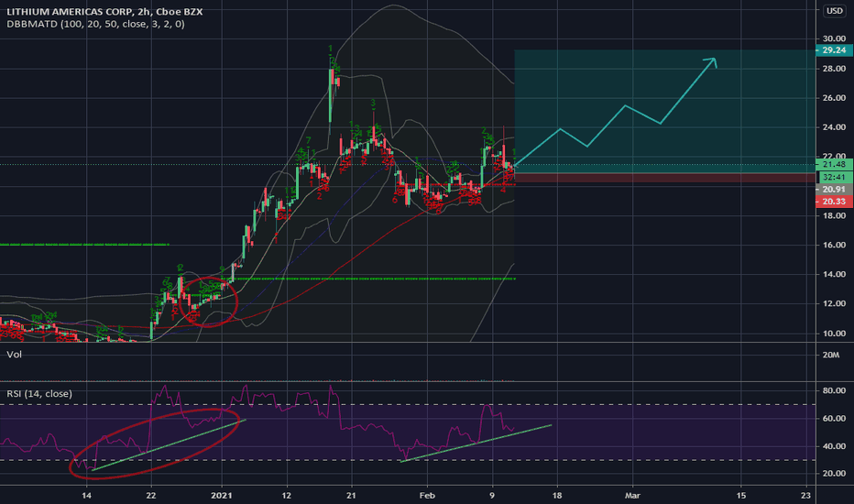
Task: Click the 60.00 RSI scale value
Action: [834, 419]
